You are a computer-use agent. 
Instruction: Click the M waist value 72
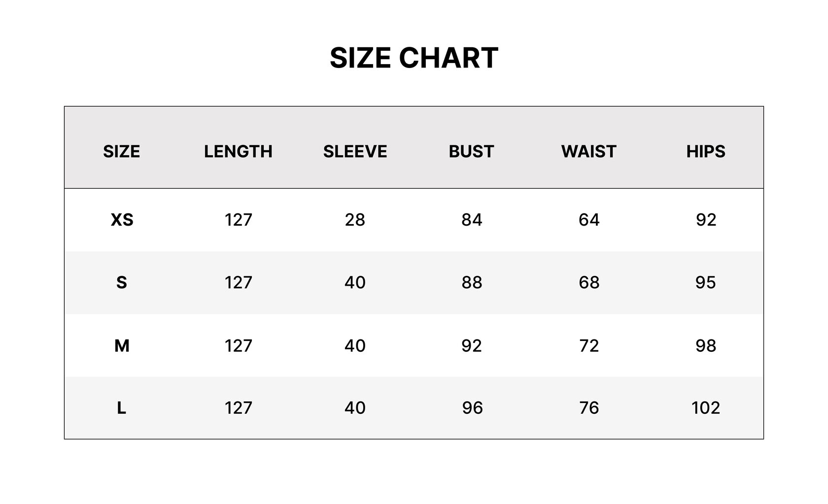[589, 346]
